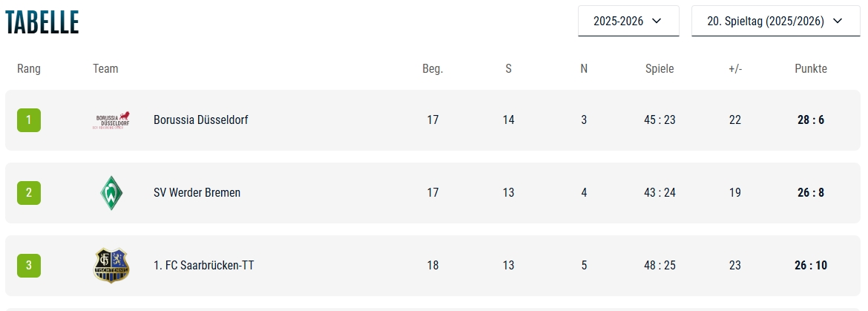Open the SV Werder Bremen team link
The image size is (868, 311).
pyautogui.click(x=197, y=193)
